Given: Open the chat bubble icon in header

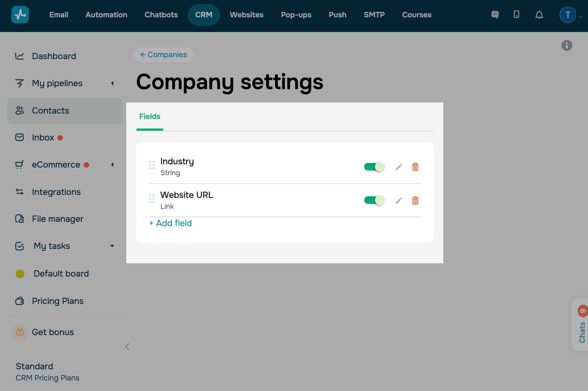Looking at the screenshot, I should pyautogui.click(x=495, y=15).
